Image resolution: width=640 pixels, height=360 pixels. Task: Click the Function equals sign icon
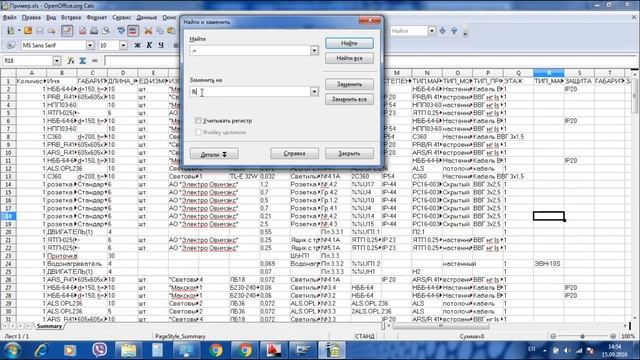tap(95, 61)
